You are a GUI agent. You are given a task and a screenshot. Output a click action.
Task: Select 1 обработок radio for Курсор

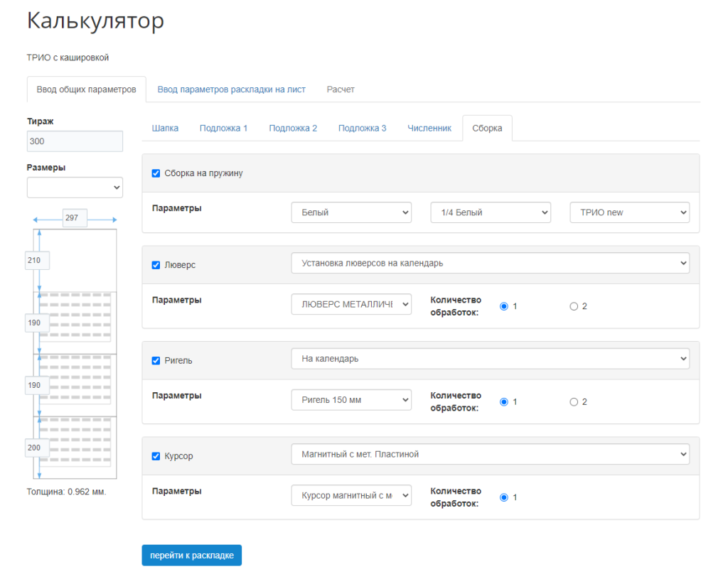(x=505, y=497)
